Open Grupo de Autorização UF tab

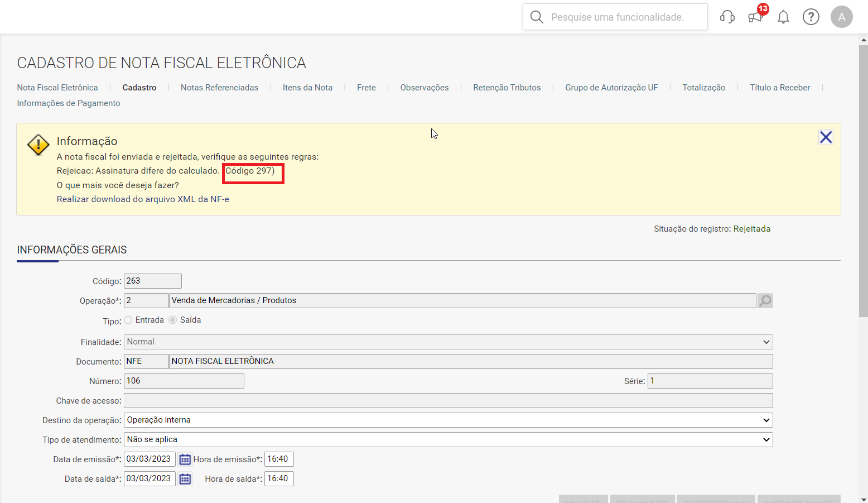[611, 88]
